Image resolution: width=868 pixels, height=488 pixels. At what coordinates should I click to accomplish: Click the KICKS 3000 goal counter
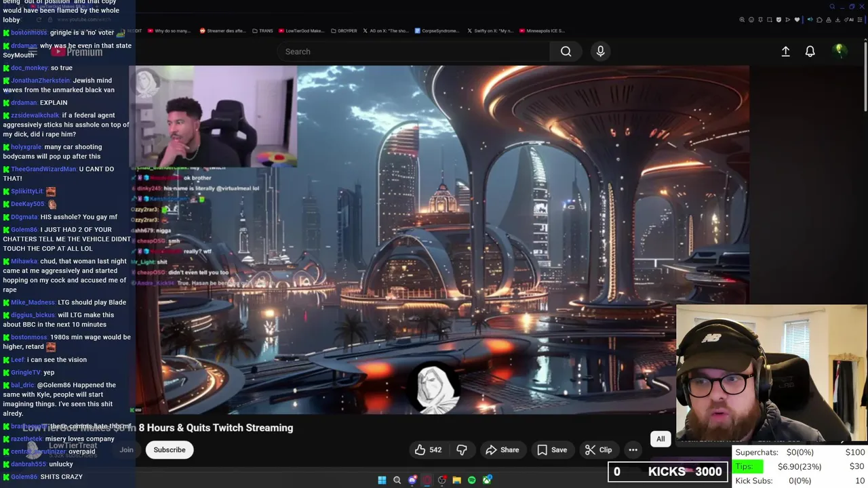pos(668,472)
